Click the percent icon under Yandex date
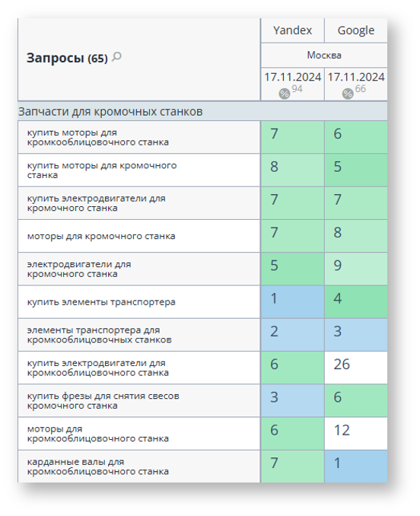Screen dimensions: 420x516 tap(284, 94)
